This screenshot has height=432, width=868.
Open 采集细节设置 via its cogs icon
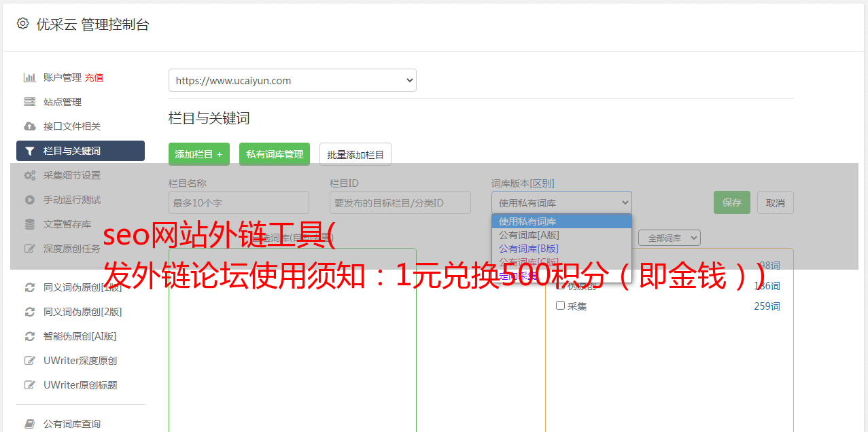tap(29, 175)
